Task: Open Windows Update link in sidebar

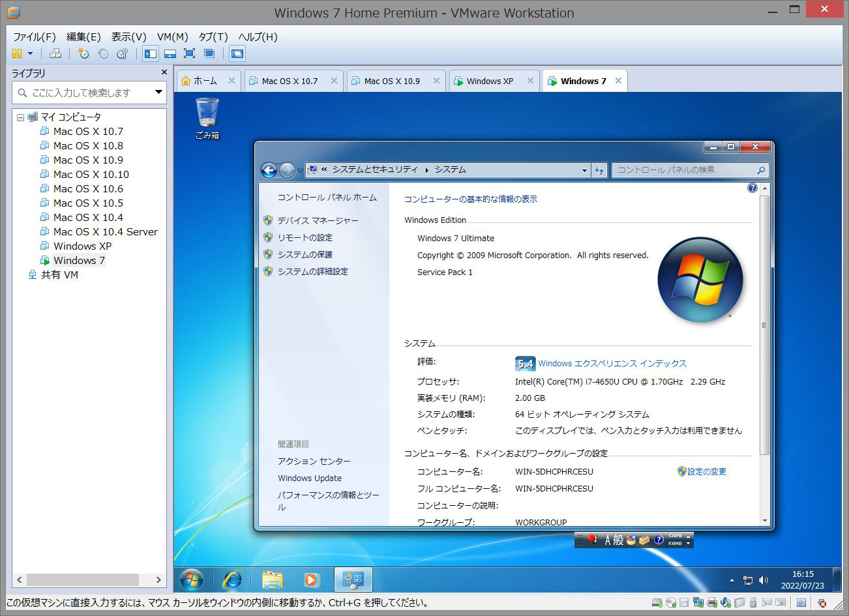Action: coord(310,478)
